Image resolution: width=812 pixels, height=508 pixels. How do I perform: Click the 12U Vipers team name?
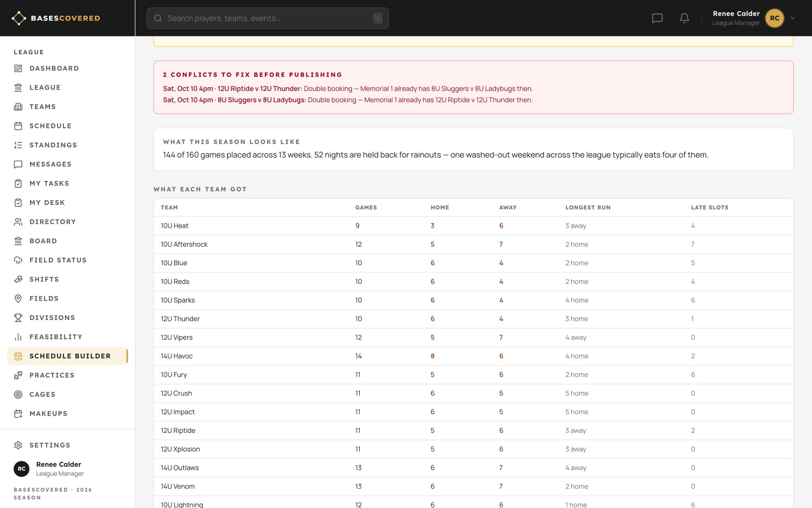(177, 338)
